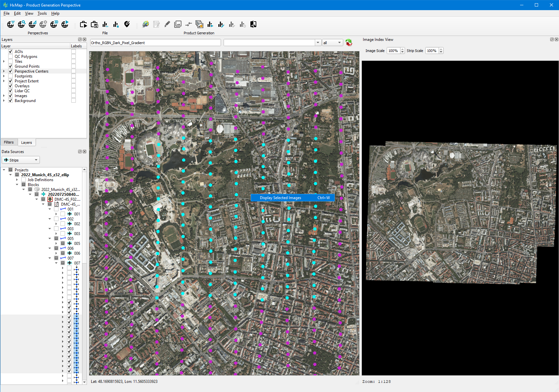Click the image stack icon in Product Generation
559x392 pixels.
[199, 24]
